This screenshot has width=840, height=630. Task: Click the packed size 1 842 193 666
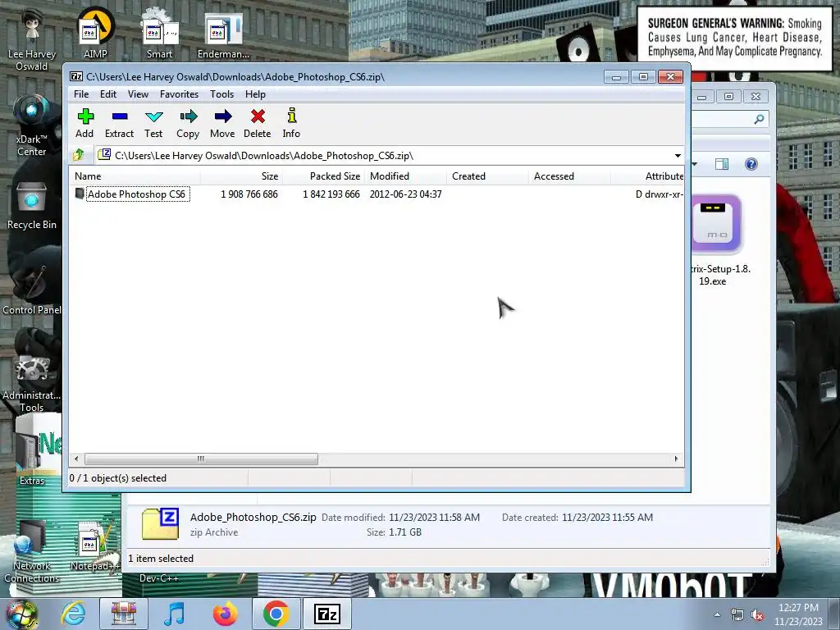[x=331, y=194]
